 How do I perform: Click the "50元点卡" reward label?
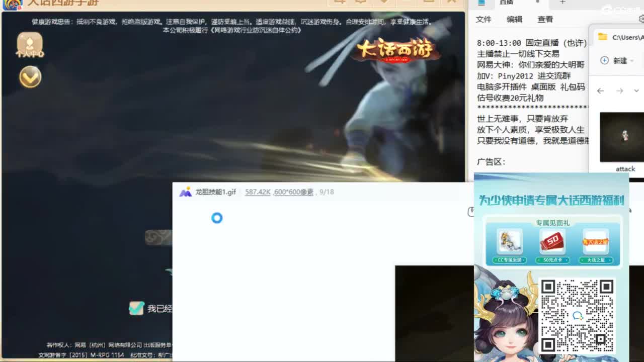click(x=552, y=260)
